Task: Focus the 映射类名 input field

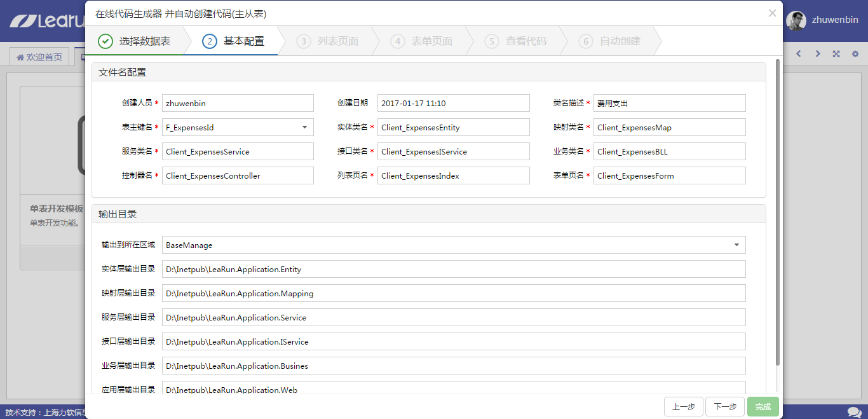Action: pos(670,127)
